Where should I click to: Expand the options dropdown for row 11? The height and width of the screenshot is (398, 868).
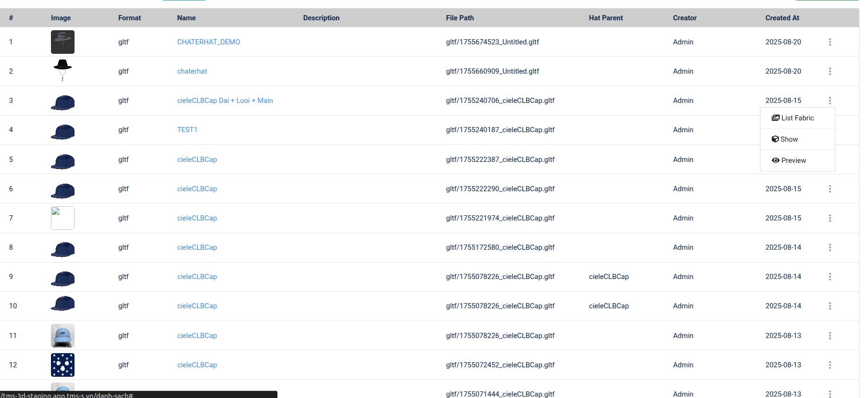tap(830, 336)
